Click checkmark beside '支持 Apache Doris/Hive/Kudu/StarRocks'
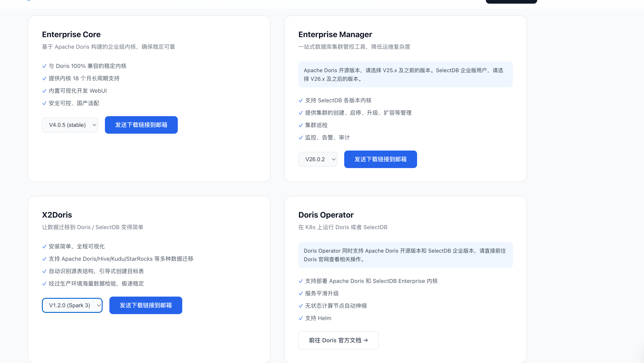Image resolution: width=644 pixels, height=363 pixels. click(x=44, y=259)
